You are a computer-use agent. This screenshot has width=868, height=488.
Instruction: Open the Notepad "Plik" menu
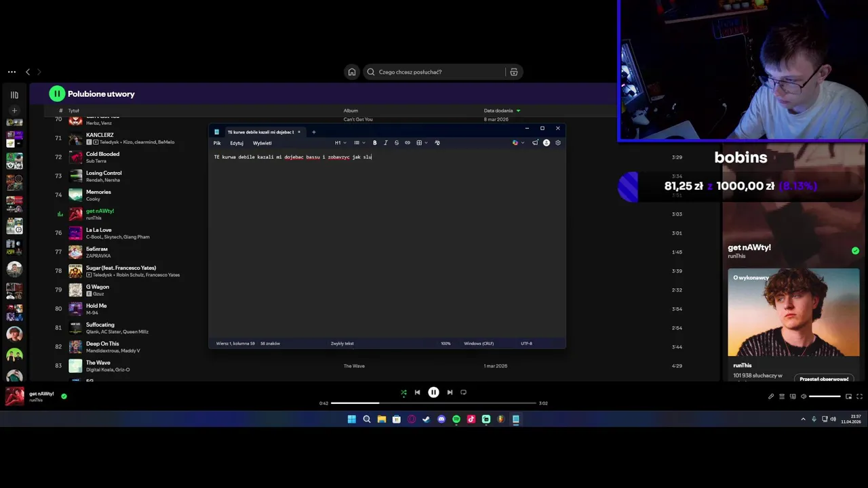pos(217,143)
